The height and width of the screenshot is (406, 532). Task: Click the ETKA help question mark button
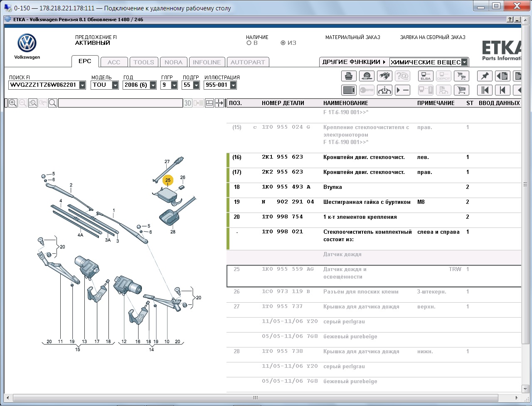[510, 20]
